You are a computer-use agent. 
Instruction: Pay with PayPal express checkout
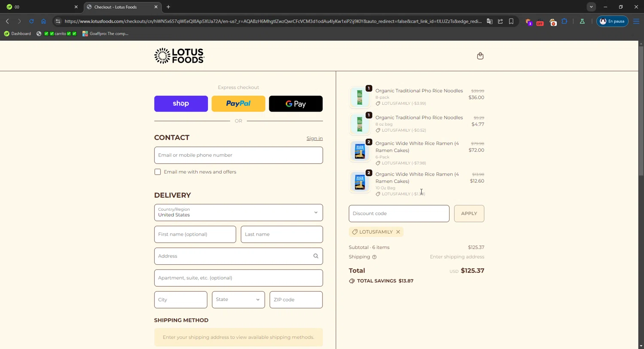(x=238, y=103)
